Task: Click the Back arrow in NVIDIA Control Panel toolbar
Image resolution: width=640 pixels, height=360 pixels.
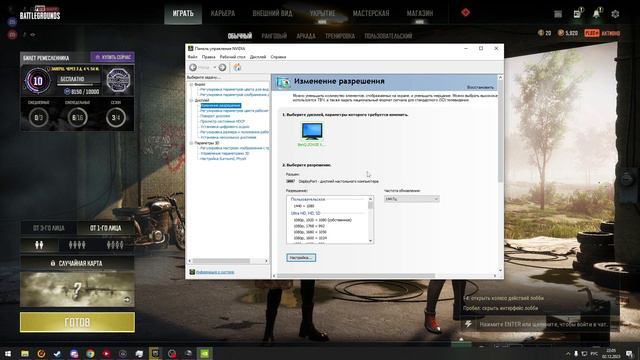Action: [x=193, y=67]
